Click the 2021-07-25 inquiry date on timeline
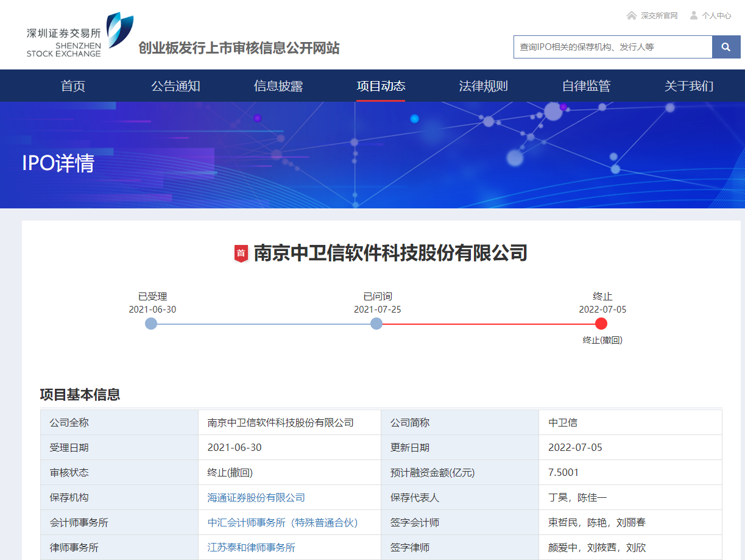The height and width of the screenshot is (560, 745). 378,310
